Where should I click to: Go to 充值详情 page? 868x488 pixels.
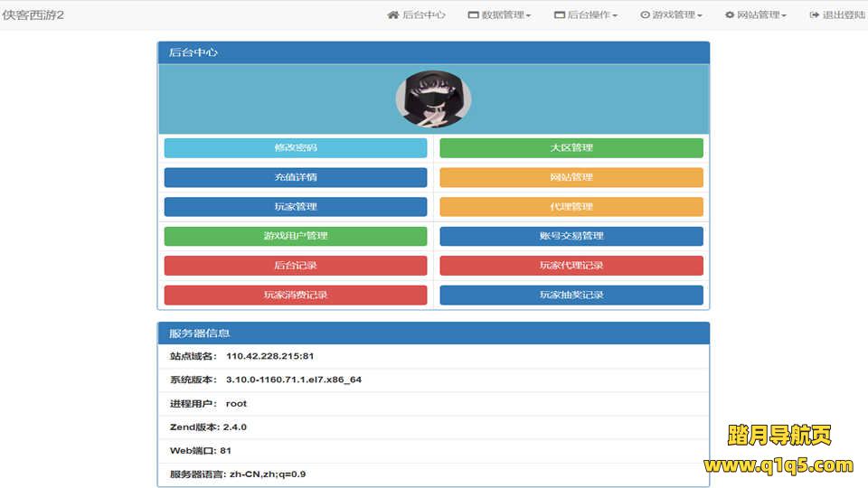[x=296, y=177]
